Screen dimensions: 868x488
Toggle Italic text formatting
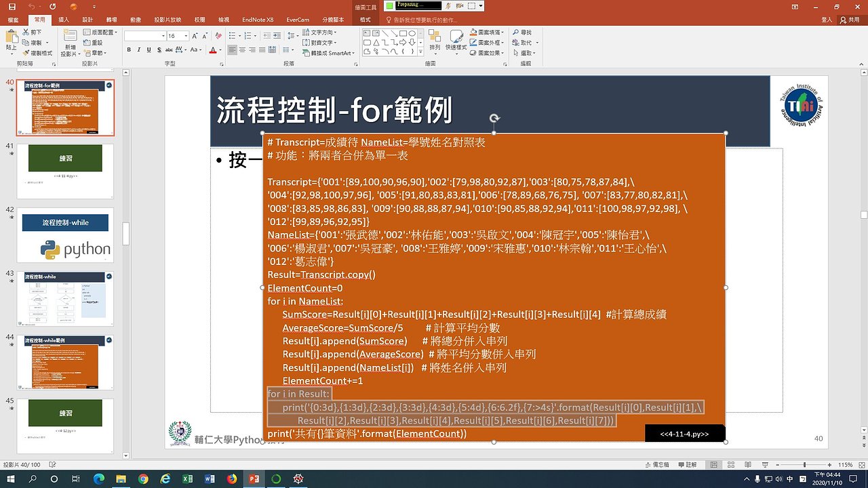139,50
